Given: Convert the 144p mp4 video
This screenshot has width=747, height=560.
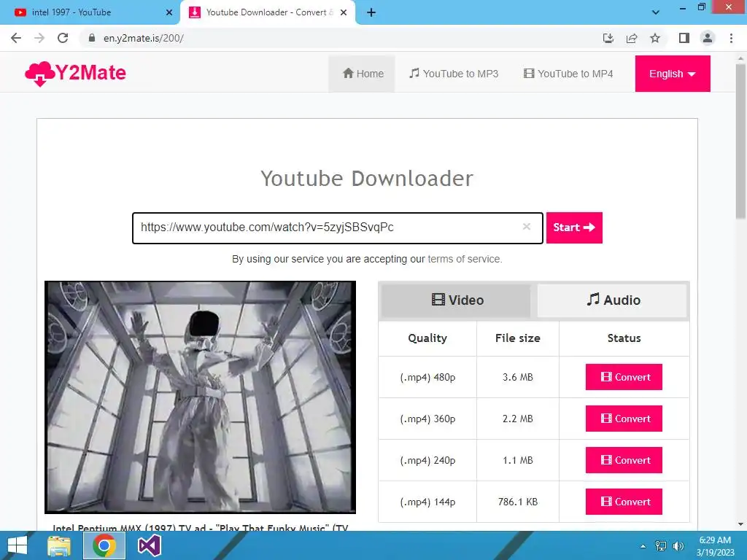Looking at the screenshot, I should pyautogui.click(x=624, y=502).
